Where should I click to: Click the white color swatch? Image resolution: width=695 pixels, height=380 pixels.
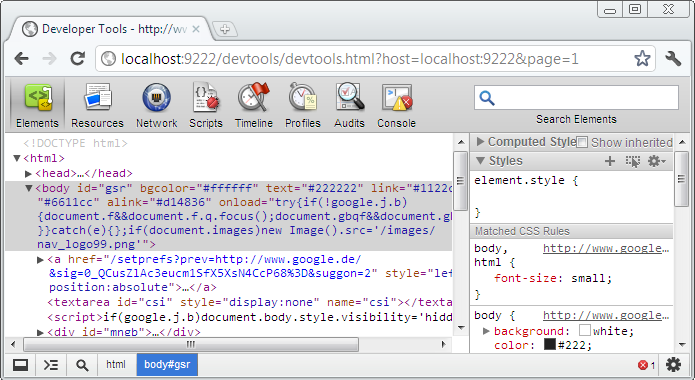[x=585, y=330]
